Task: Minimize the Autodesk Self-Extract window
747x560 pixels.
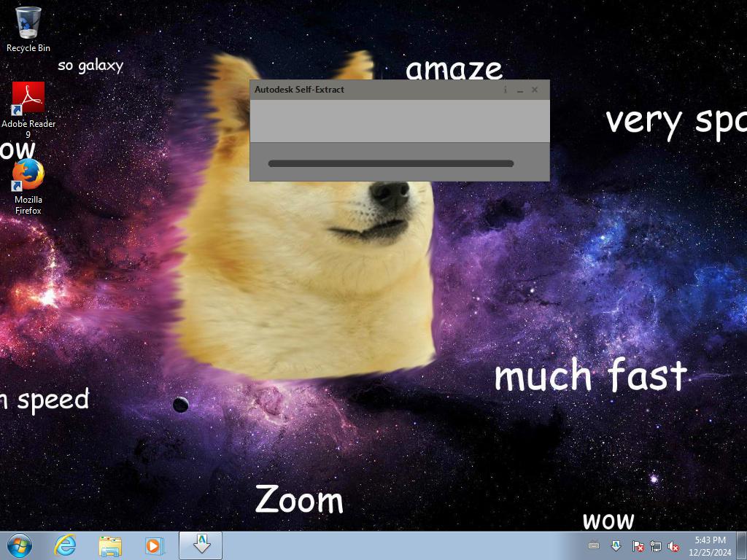Action: tap(520, 90)
